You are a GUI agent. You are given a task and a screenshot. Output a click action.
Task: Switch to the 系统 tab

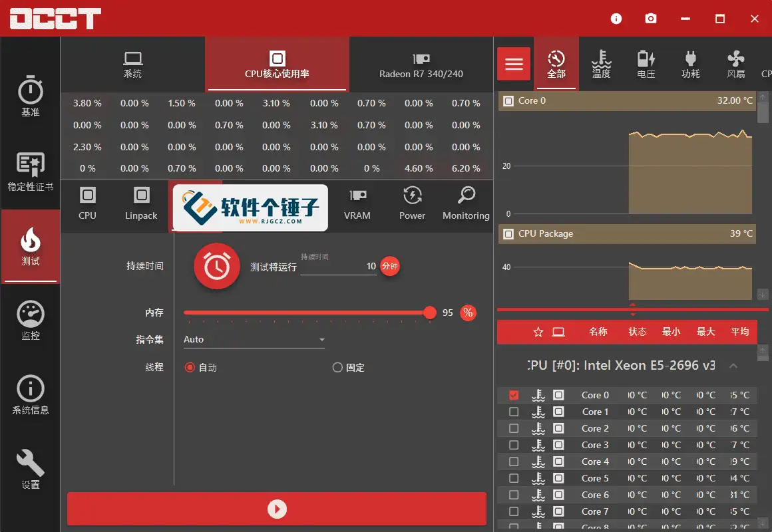(132, 65)
